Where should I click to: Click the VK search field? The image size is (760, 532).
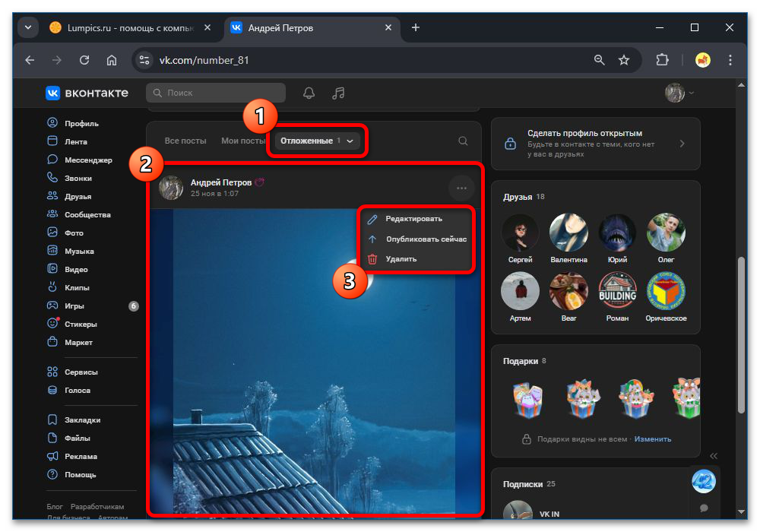coord(216,93)
